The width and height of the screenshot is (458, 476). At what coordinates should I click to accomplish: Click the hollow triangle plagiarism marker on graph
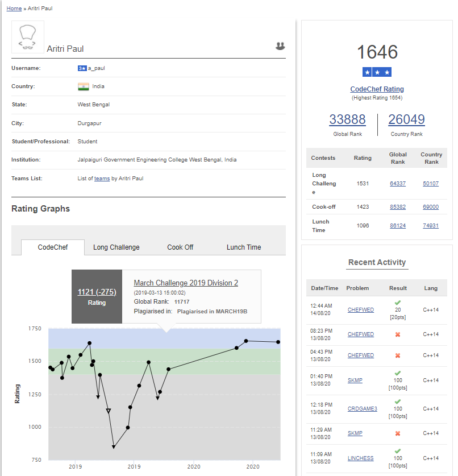[x=109, y=411]
